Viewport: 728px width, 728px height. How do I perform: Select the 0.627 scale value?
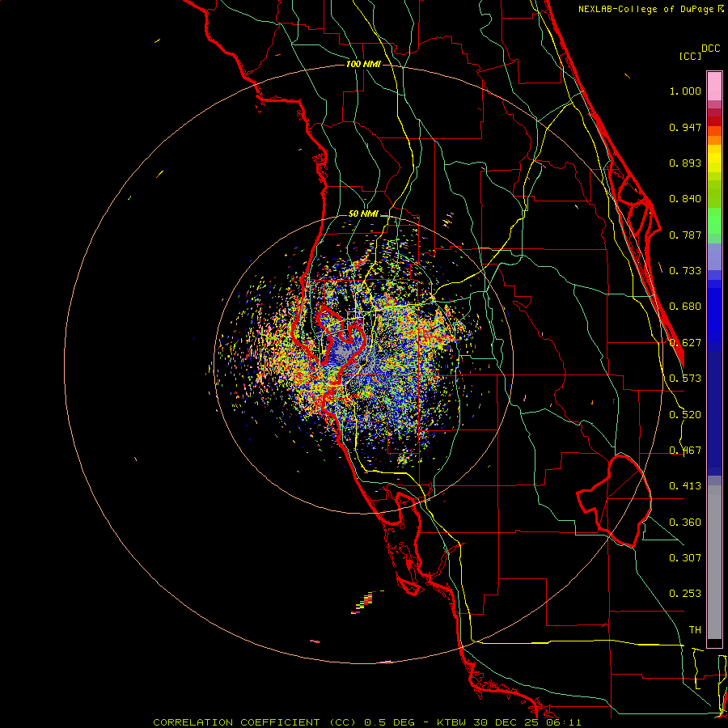[685, 343]
